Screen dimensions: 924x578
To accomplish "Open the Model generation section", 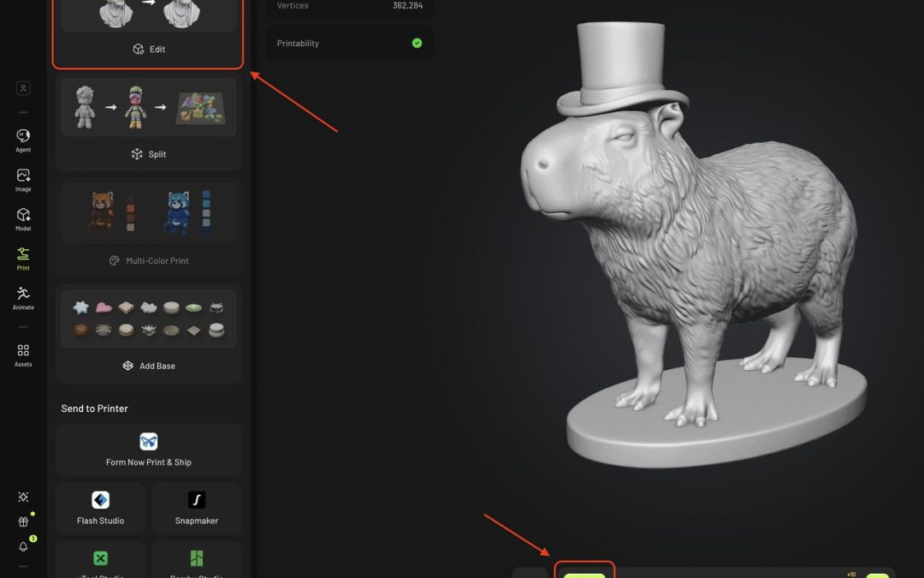I will tap(23, 219).
